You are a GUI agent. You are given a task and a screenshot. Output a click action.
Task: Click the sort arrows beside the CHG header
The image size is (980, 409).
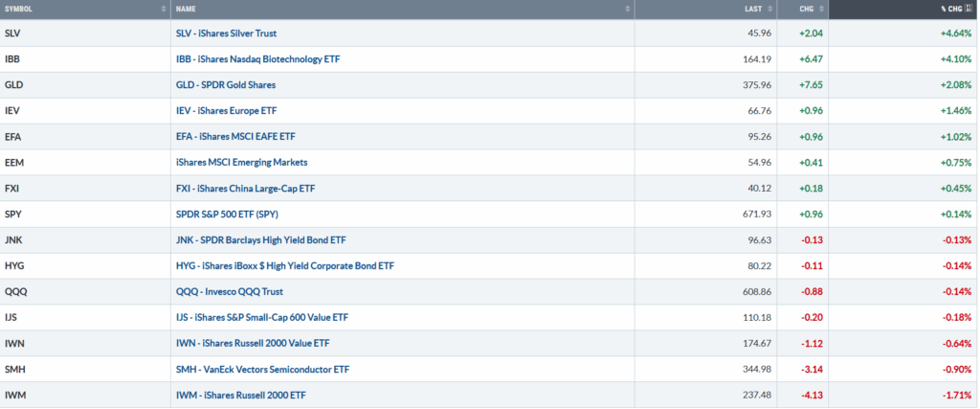pos(820,9)
